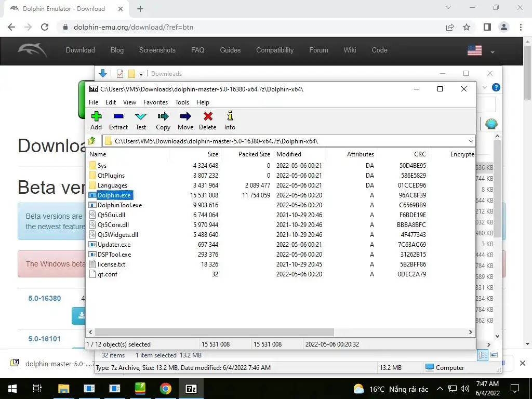This screenshot has width=532, height=399.
Task: Click the Move toolbar icon
Action: [185, 121]
